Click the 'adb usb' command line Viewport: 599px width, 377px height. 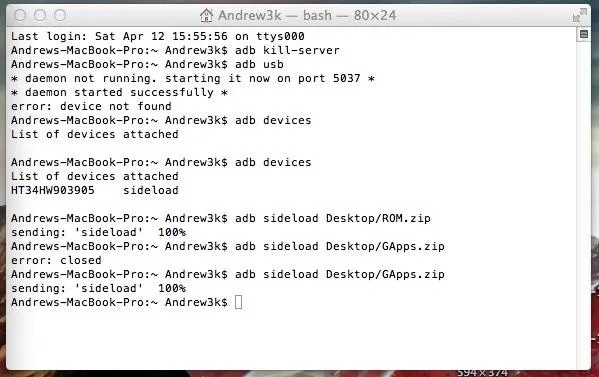point(147,64)
